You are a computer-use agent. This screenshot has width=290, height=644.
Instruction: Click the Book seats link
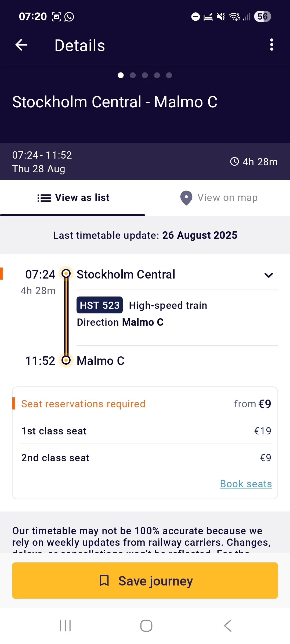pos(246,484)
